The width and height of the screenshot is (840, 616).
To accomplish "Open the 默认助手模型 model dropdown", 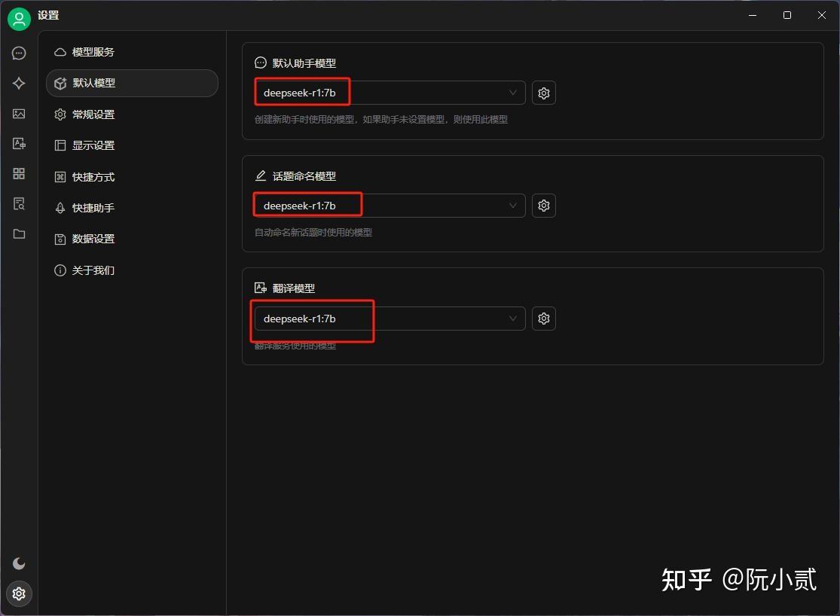I will click(x=389, y=93).
